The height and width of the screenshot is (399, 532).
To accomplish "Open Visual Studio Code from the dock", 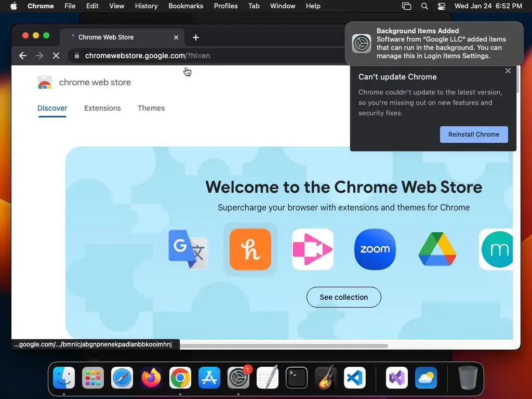I will (354, 378).
